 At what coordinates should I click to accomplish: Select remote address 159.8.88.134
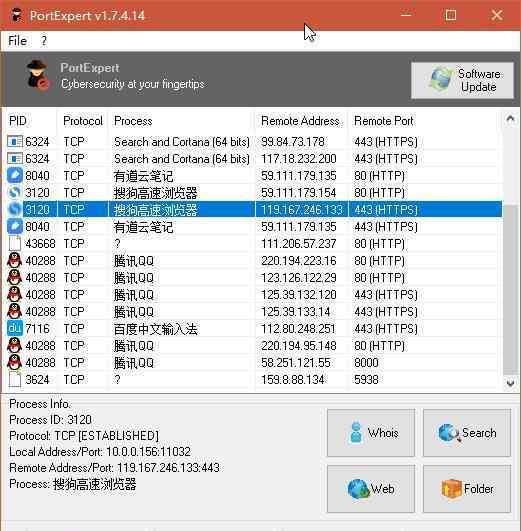click(293, 379)
